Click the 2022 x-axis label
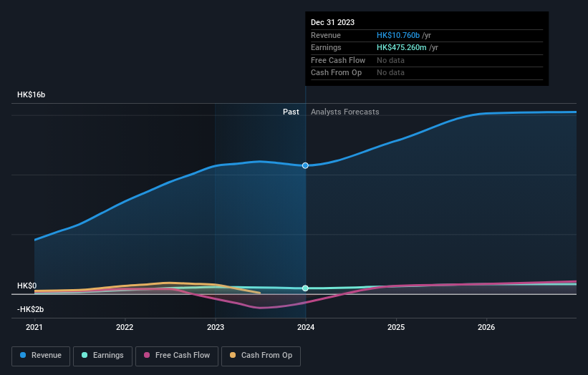Viewport: 588px width, 375px height. (125, 328)
